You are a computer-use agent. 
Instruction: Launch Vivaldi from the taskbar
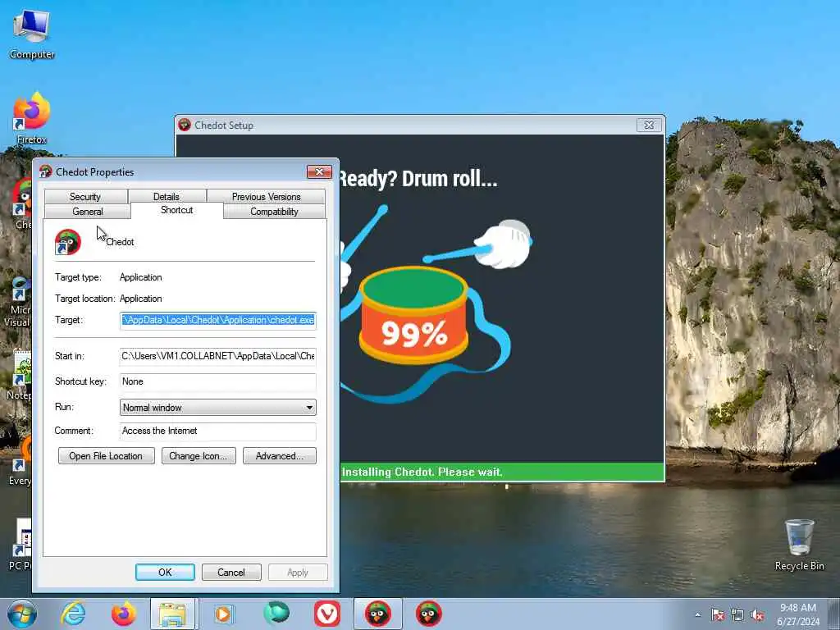[x=326, y=614]
